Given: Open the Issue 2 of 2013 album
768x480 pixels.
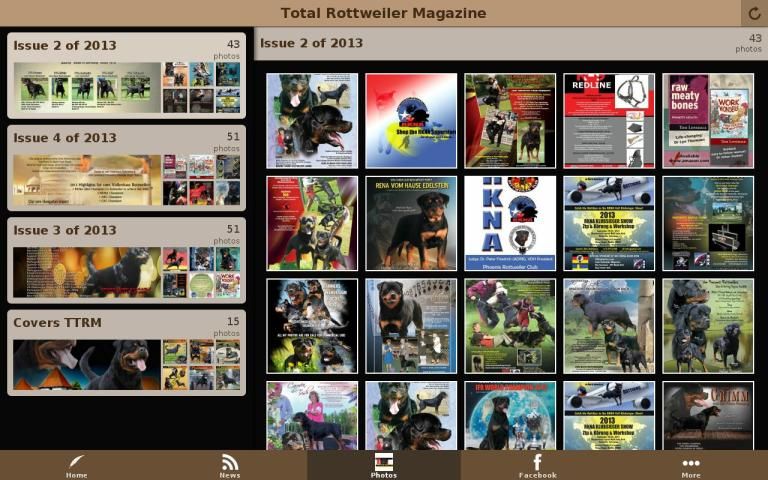Looking at the screenshot, I should (126, 76).
